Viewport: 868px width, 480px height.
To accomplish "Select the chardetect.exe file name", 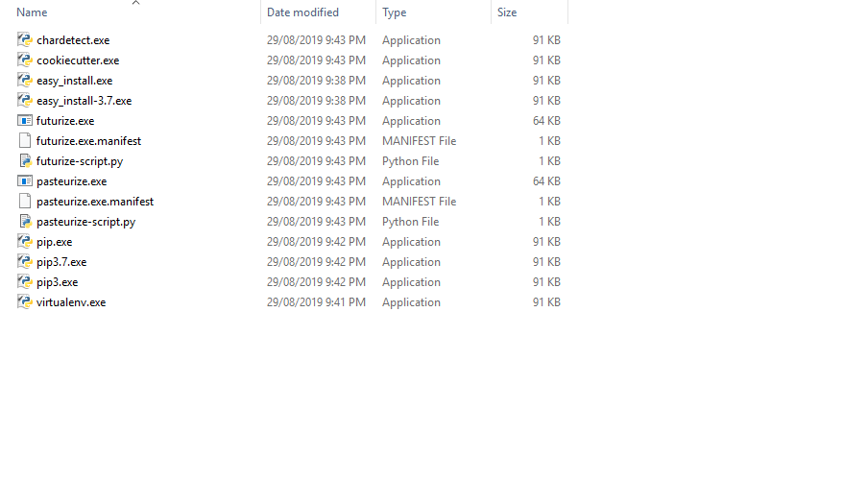I will 73,40.
